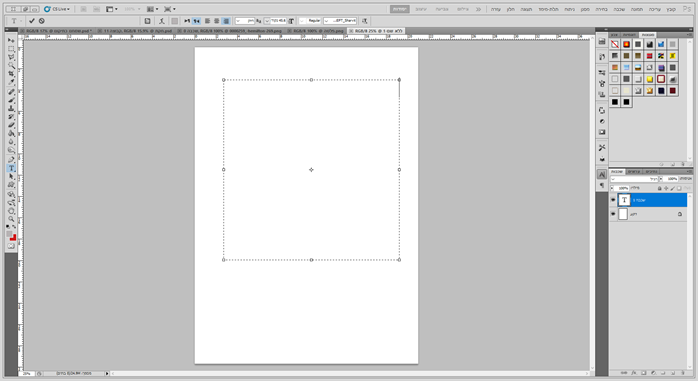
Task: Open the Help menu
Action: coord(495,9)
